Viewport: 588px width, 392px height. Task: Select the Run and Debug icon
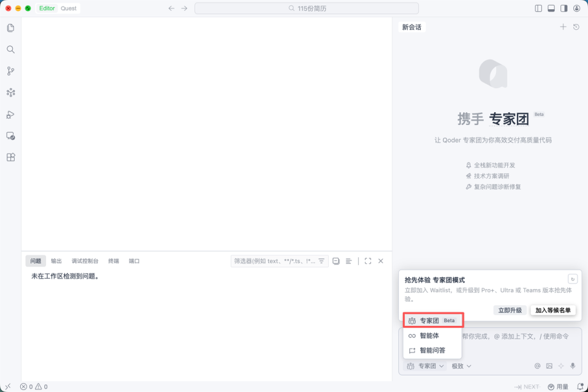[x=10, y=114]
